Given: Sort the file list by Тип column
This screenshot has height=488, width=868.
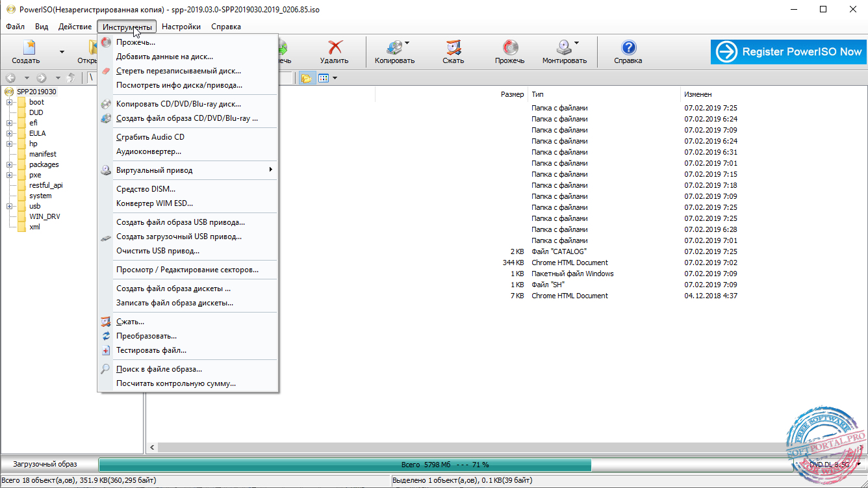Looking at the screenshot, I should 604,94.
